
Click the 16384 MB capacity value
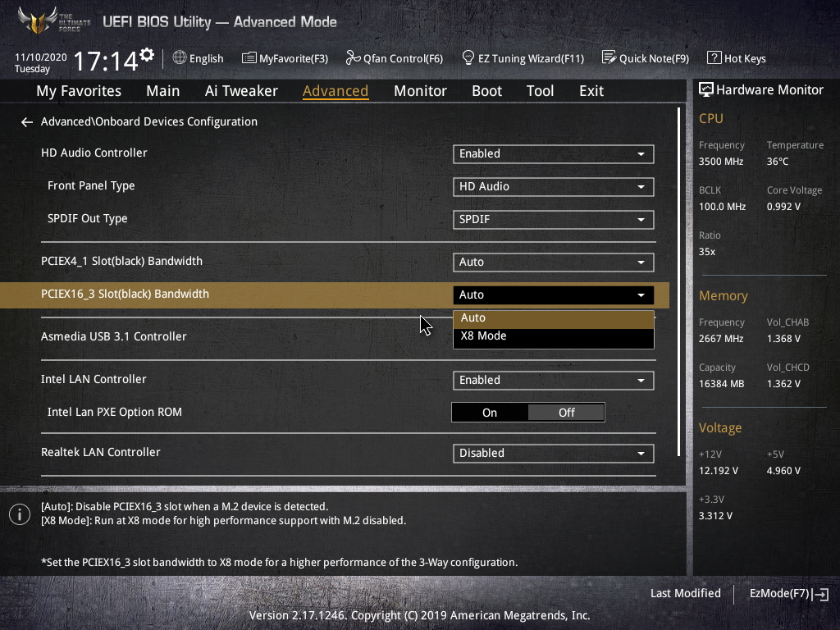tap(721, 384)
